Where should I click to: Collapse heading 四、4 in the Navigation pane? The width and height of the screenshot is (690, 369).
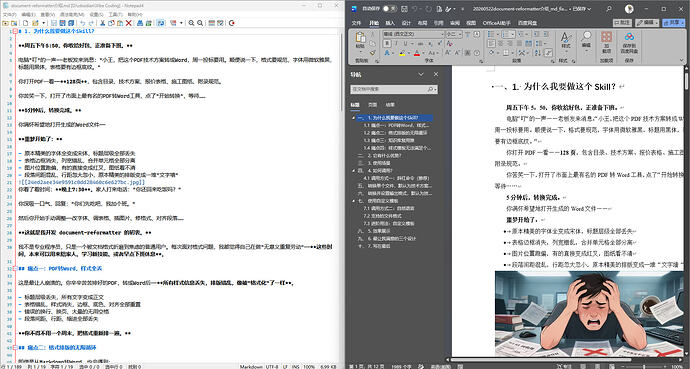tap(353, 170)
